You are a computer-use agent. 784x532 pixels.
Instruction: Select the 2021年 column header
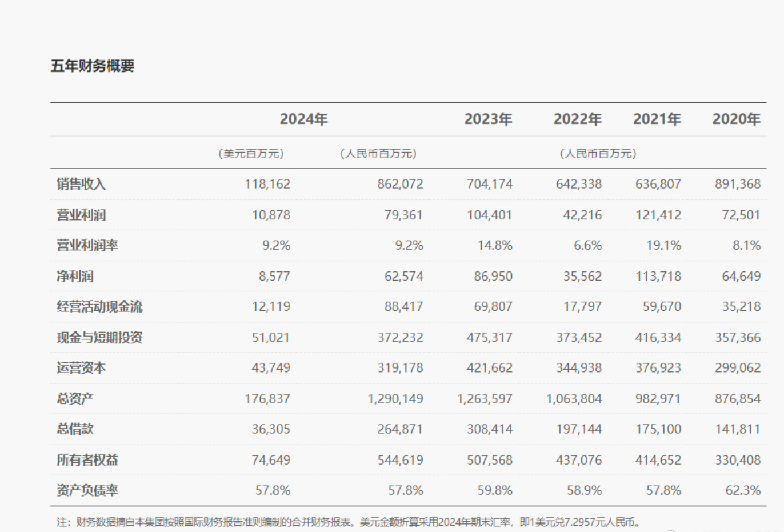tap(657, 119)
